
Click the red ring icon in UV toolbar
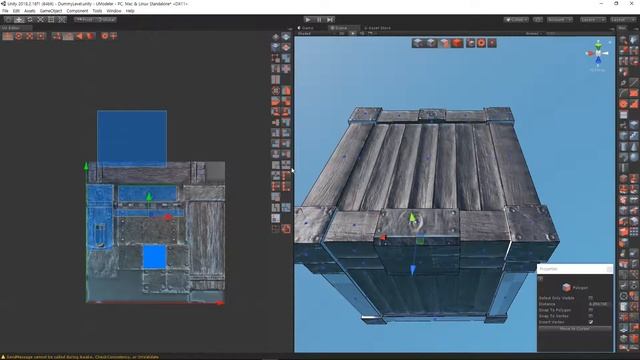(104, 36)
